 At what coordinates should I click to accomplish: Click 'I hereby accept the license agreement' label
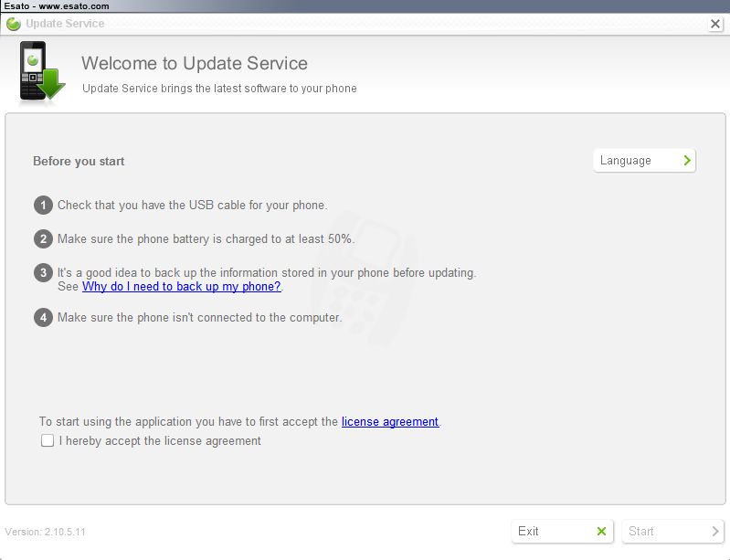tap(160, 441)
